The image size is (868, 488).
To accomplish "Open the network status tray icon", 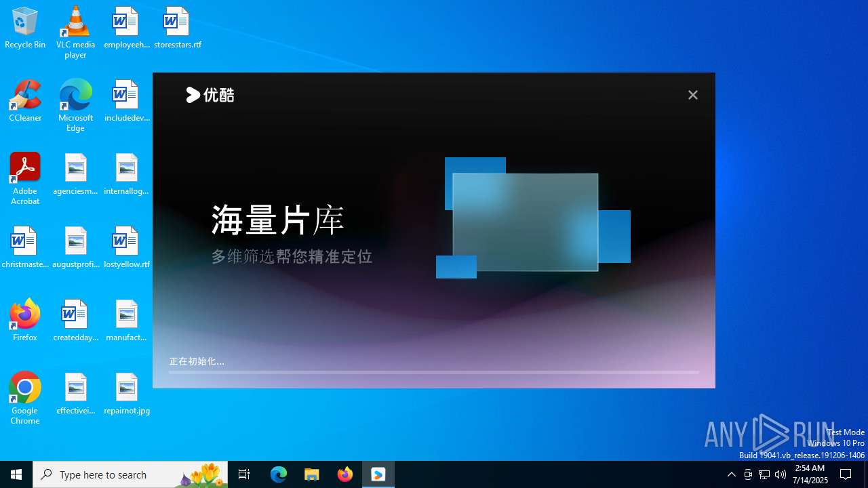I will 764,474.
